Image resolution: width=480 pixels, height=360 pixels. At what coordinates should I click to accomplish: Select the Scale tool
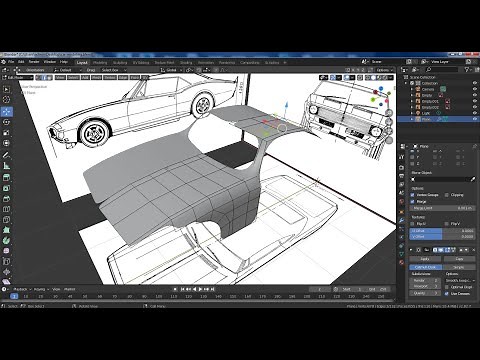pos(6,133)
